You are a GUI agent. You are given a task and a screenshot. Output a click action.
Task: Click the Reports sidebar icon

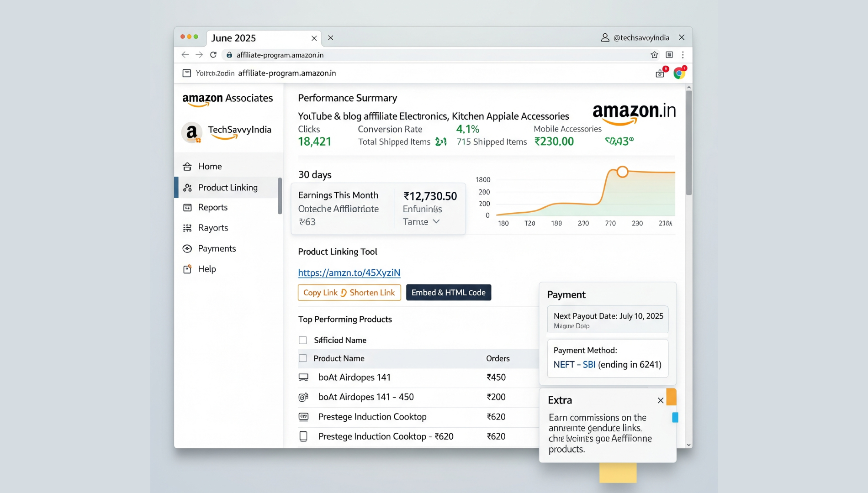tap(187, 207)
